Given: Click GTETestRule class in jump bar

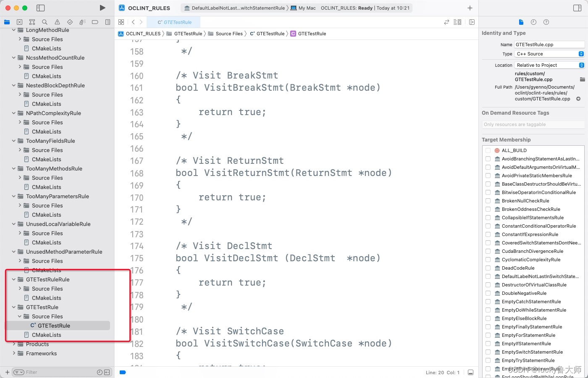Looking at the screenshot, I should pos(308,34).
